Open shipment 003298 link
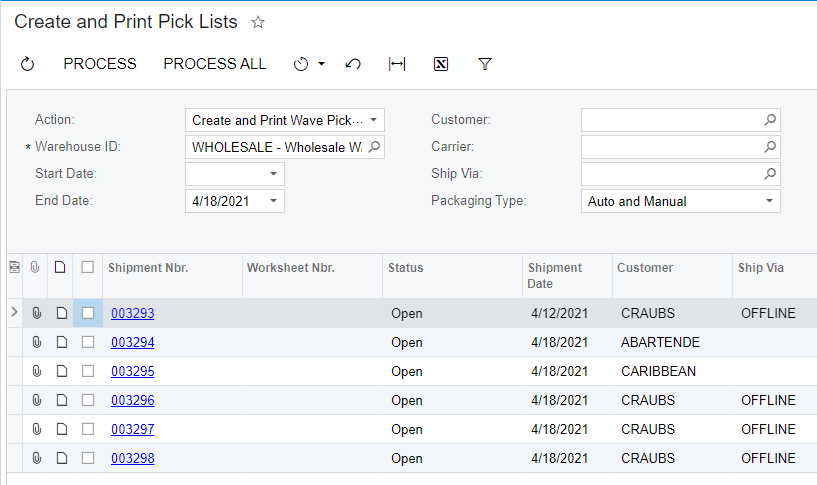Viewport: 817px width, 485px height. point(133,458)
